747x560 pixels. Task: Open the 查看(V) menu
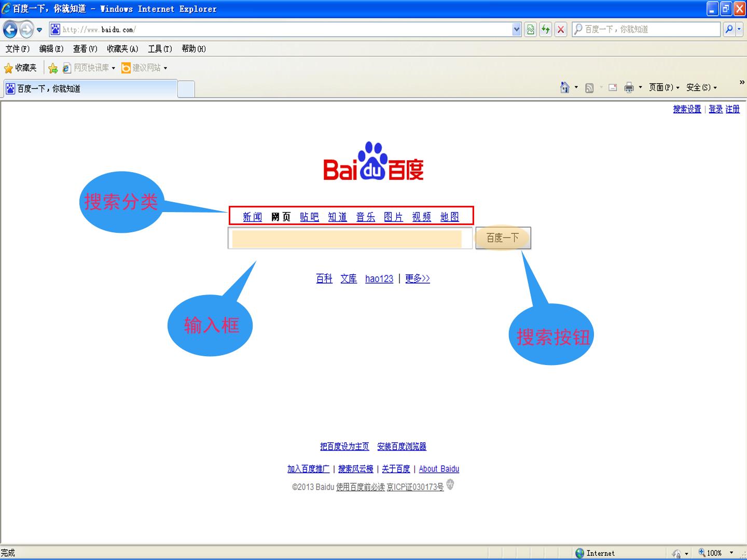(x=85, y=49)
